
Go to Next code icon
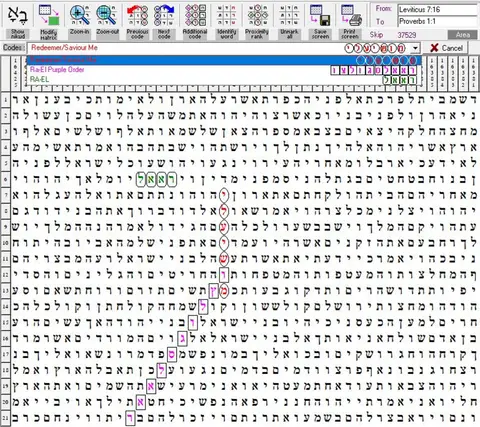coord(164,15)
